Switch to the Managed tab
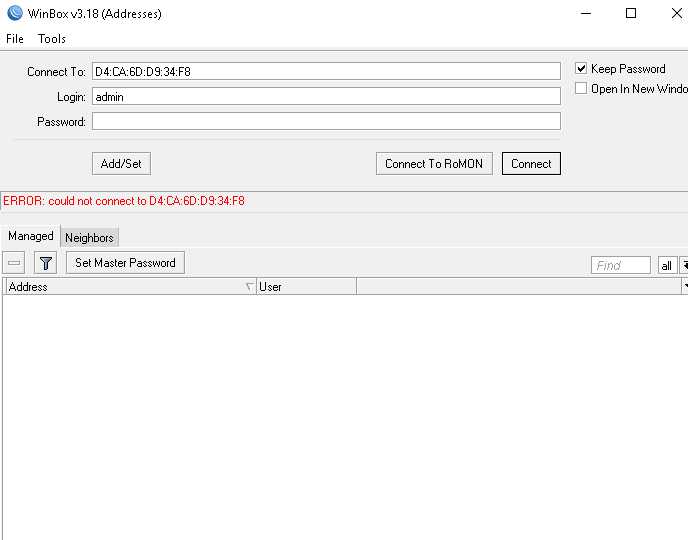This screenshot has height=540, width=688. [x=31, y=236]
